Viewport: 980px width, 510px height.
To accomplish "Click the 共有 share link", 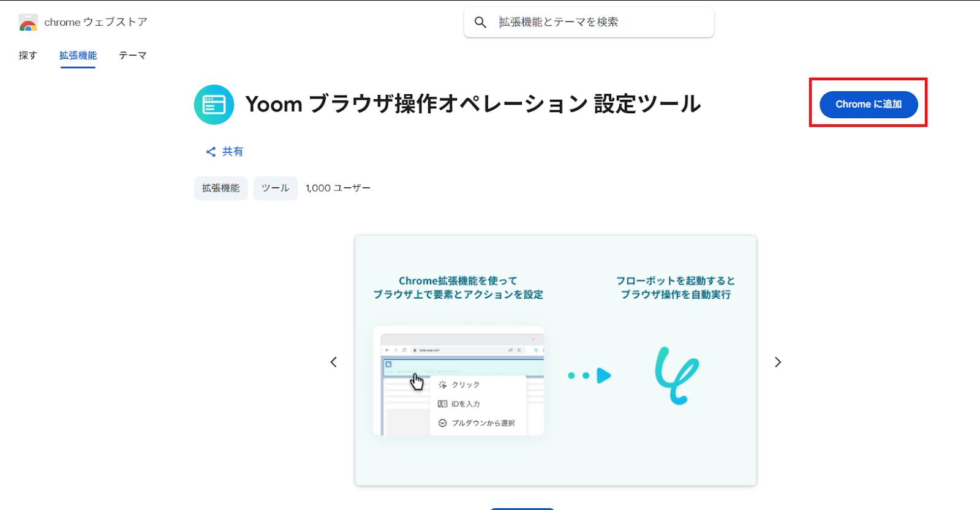I will 224,152.
